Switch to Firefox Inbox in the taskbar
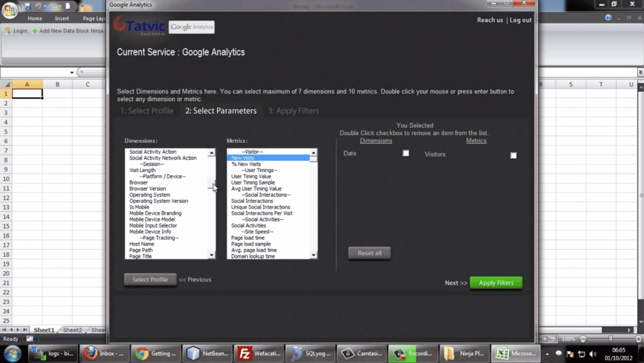This screenshot has height=363, width=644. (104, 354)
